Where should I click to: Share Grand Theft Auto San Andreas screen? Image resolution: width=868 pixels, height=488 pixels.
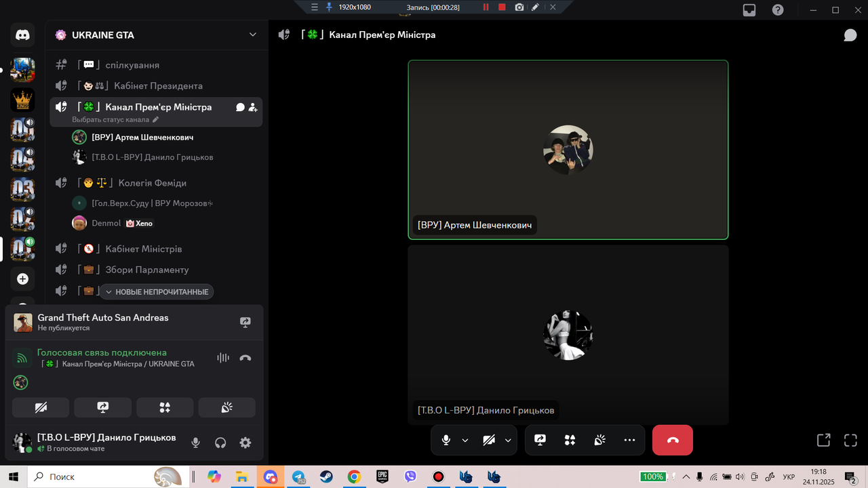click(245, 323)
